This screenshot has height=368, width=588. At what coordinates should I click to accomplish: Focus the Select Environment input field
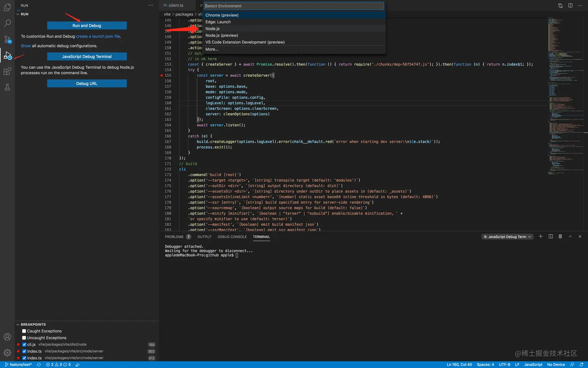294,6
